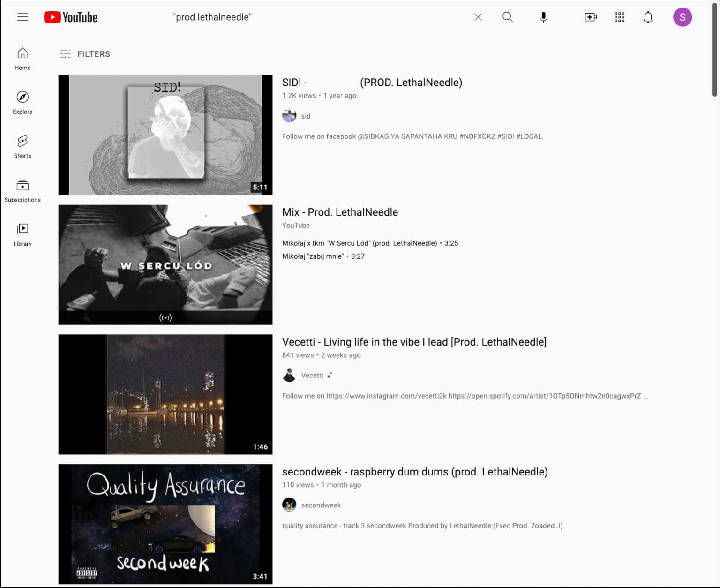The width and height of the screenshot is (720, 588).
Task: Start voice search with microphone
Action: (543, 17)
